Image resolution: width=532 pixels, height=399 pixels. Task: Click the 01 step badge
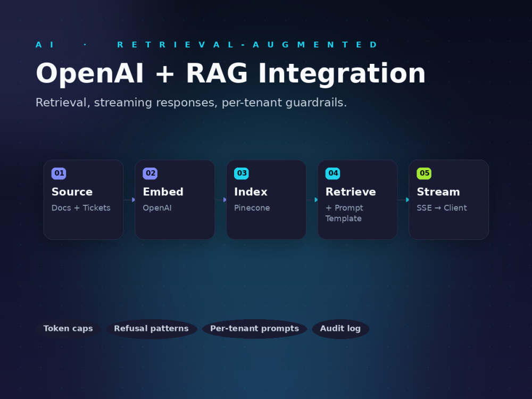click(59, 173)
